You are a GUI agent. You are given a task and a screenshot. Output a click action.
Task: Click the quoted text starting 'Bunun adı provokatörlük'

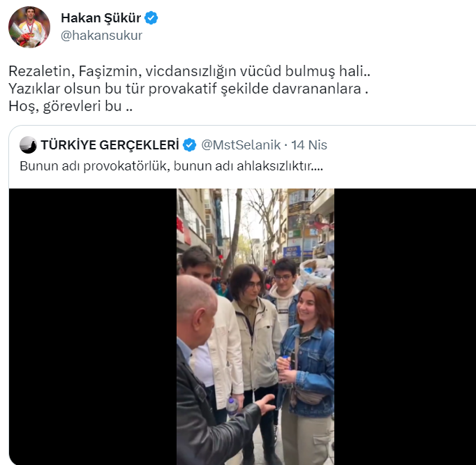pos(171,166)
